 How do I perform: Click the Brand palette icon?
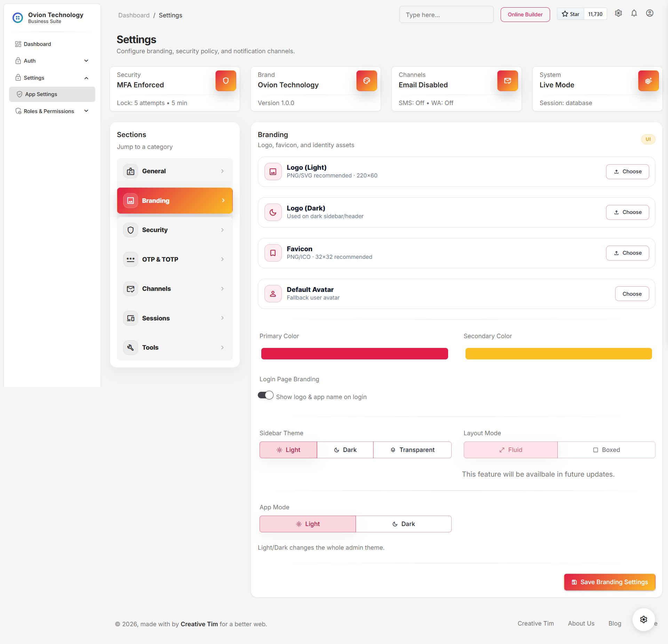coord(366,81)
